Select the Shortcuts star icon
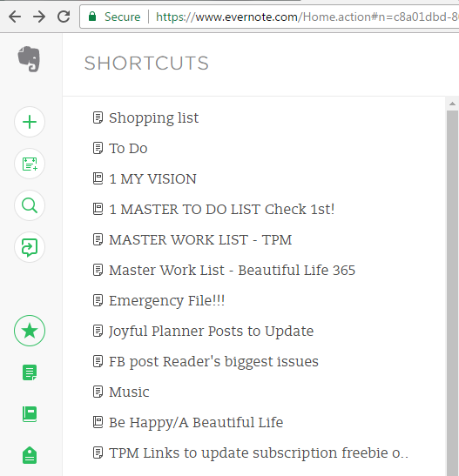The height and width of the screenshot is (476, 459). [30, 331]
